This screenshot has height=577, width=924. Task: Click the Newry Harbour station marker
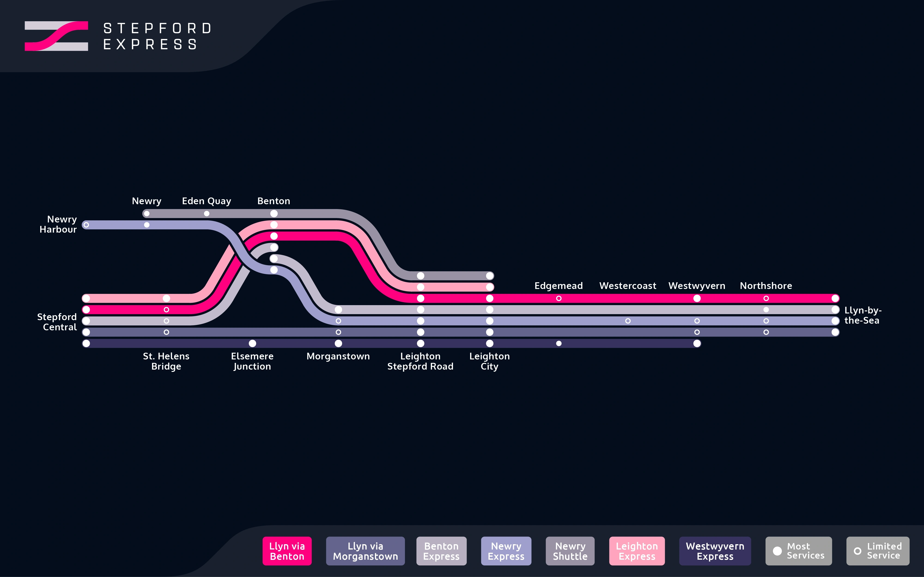click(86, 225)
